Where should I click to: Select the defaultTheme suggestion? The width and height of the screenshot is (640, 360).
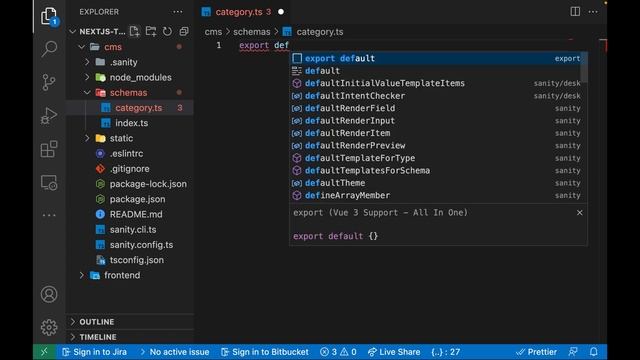point(436,183)
